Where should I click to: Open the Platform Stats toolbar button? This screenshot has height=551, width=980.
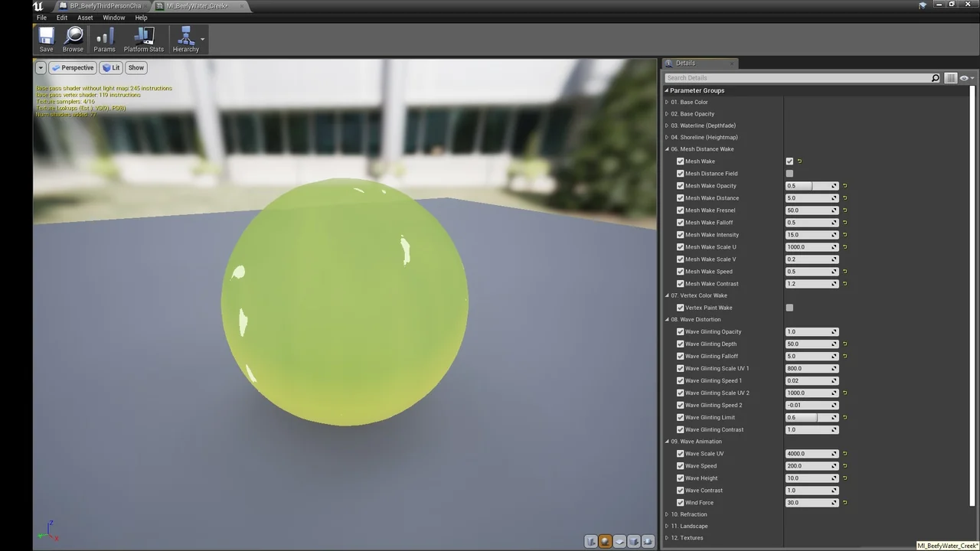pos(144,40)
